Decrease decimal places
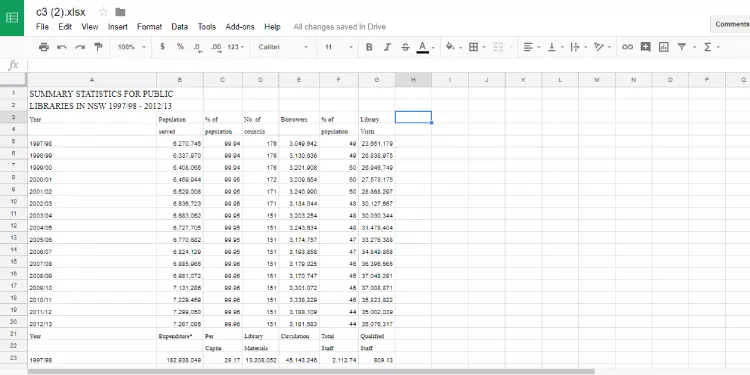 198,47
